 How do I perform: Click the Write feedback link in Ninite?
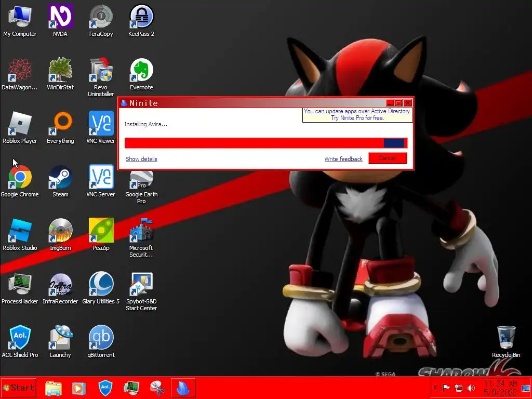(x=343, y=159)
